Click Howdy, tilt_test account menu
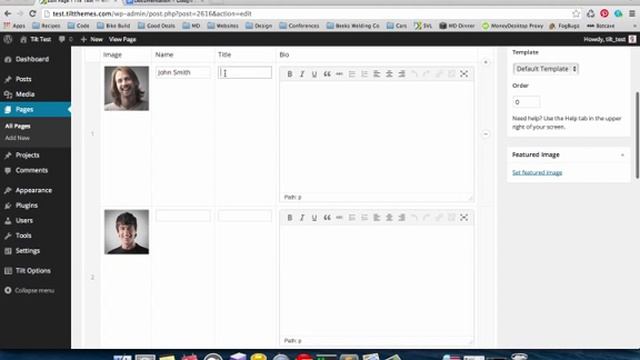This screenshot has height=360, width=640. click(x=609, y=39)
